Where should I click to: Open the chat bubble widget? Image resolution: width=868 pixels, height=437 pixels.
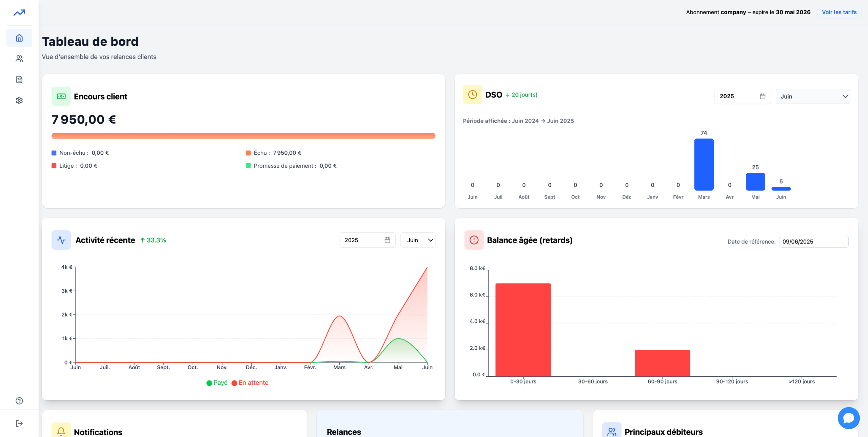pos(848,418)
